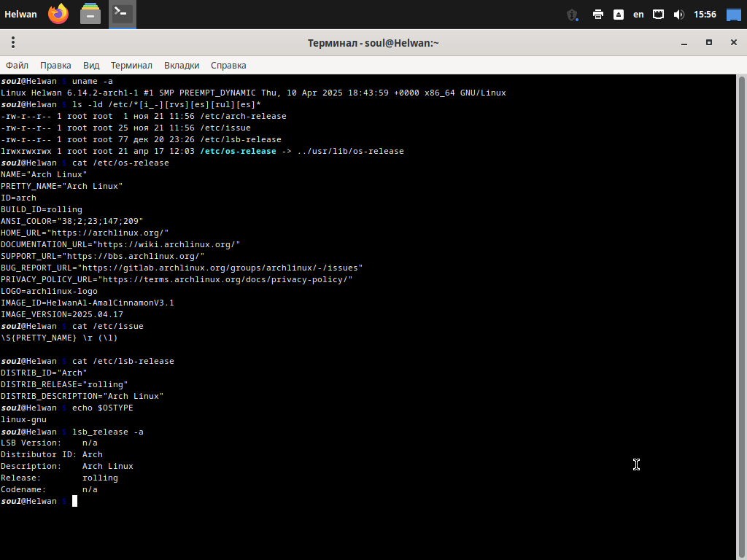Open the Вид menu
The height and width of the screenshot is (560, 747).
[x=91, y=65]
